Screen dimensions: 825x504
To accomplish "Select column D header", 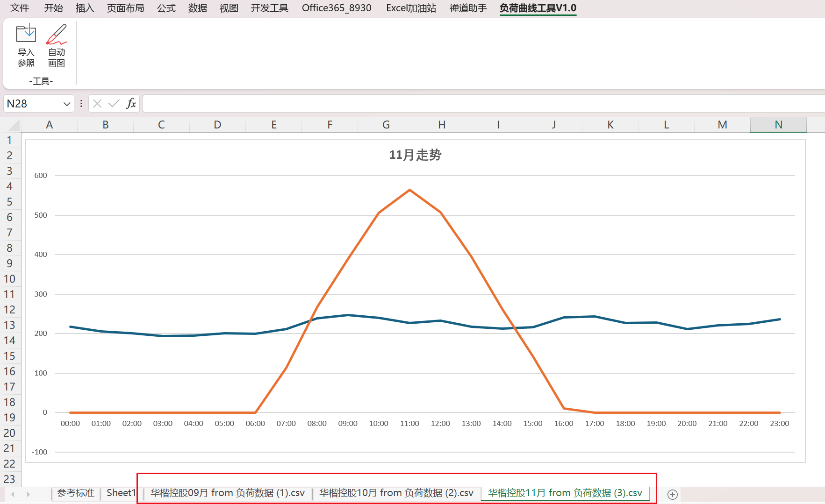I will [217, 125].
